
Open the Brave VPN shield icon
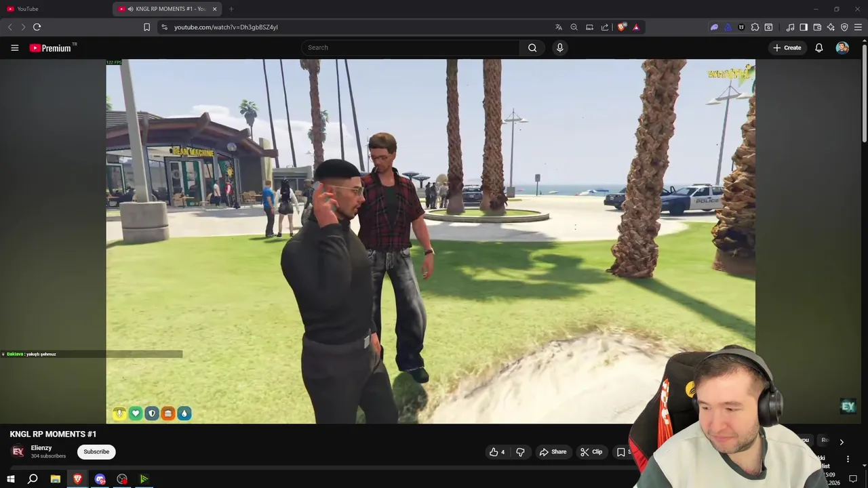[844, 27]
